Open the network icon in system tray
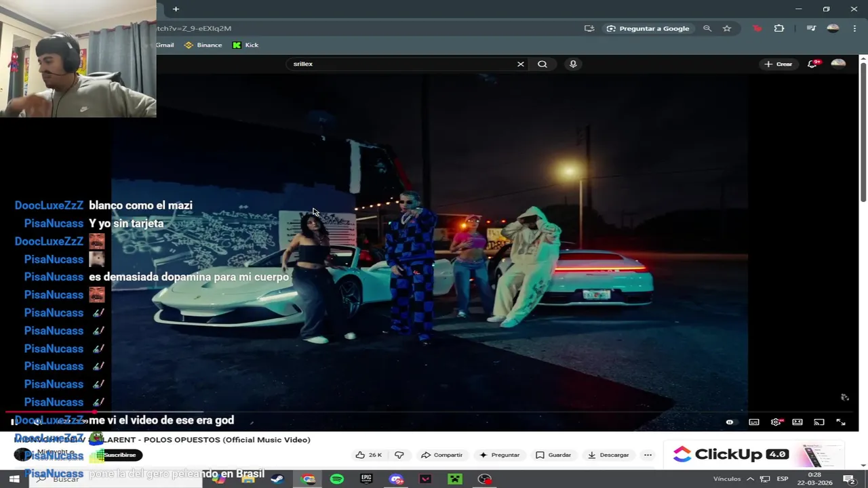 765,479
